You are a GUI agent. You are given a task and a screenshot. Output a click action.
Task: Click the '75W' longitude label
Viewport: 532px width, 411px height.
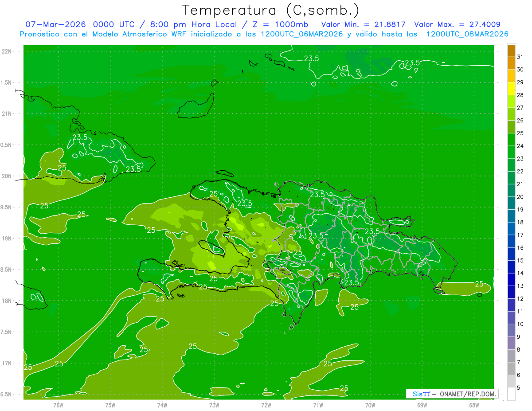tap(110, 405)
